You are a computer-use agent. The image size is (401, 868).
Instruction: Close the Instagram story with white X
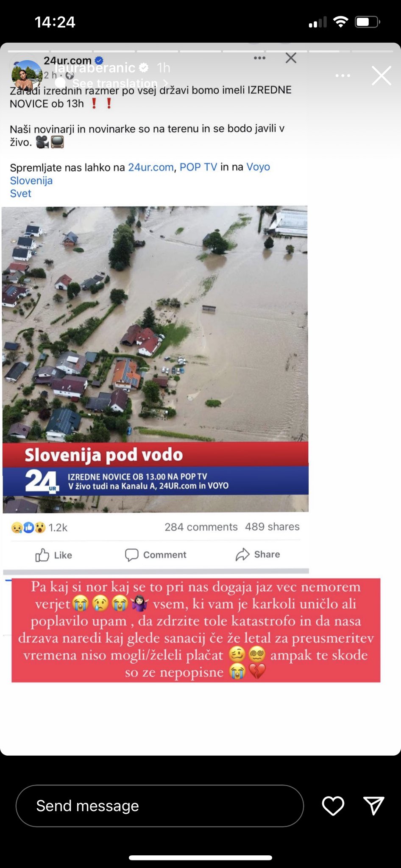[x=381, y=76]
